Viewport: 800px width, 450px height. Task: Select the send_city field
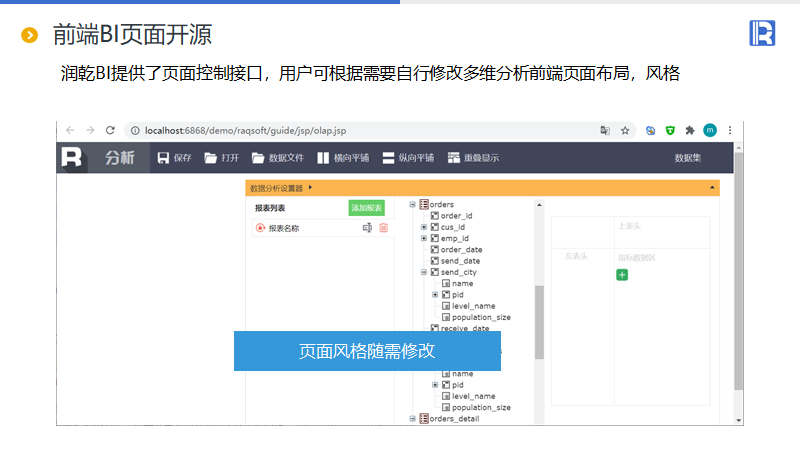click(x=459, y=272)
